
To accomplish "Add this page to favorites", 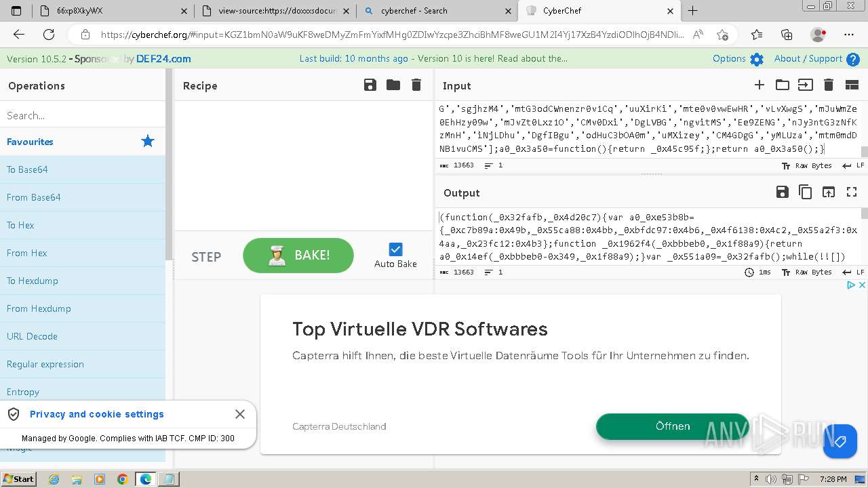I will [723, 35].
